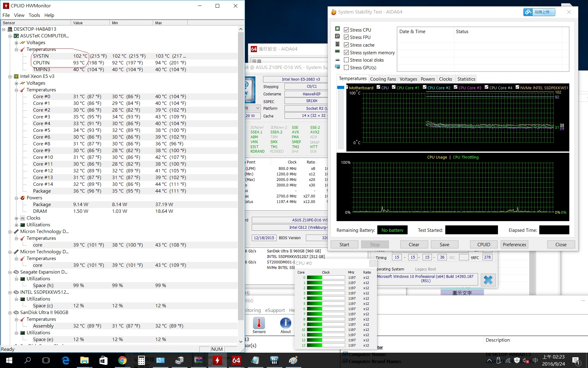
Task: Toggle Stress system memory checkbox
Action: [346, 52]
